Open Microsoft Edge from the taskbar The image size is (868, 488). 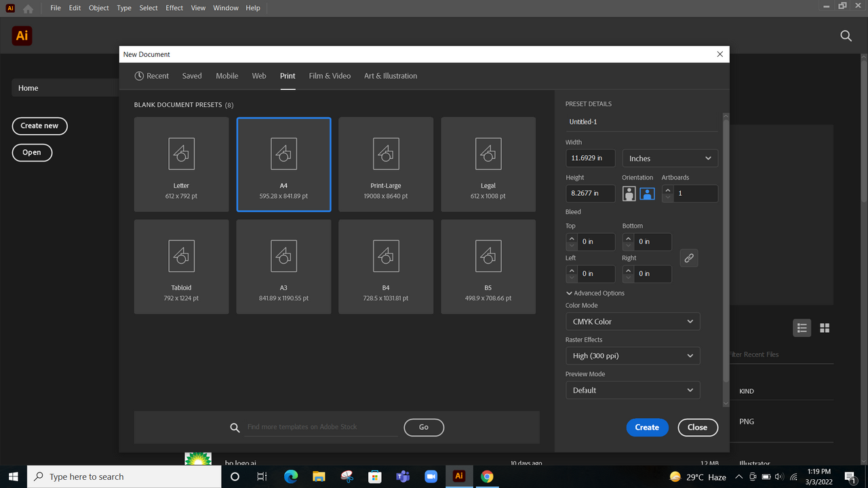coord(291,476)
